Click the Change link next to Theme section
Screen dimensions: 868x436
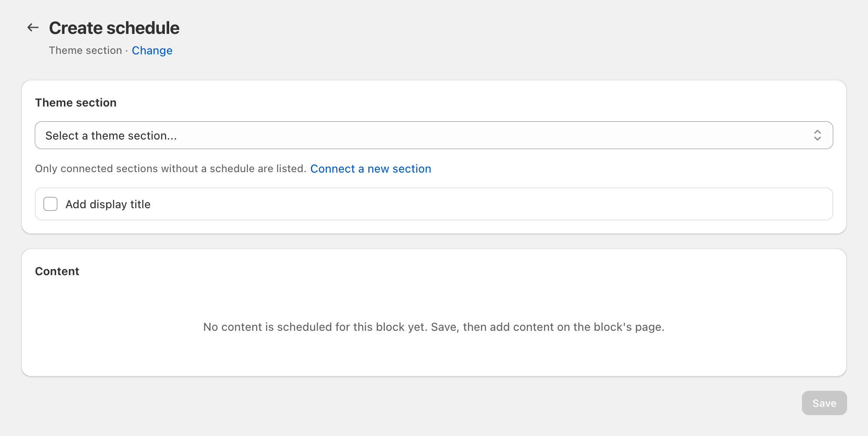(152, 50)
